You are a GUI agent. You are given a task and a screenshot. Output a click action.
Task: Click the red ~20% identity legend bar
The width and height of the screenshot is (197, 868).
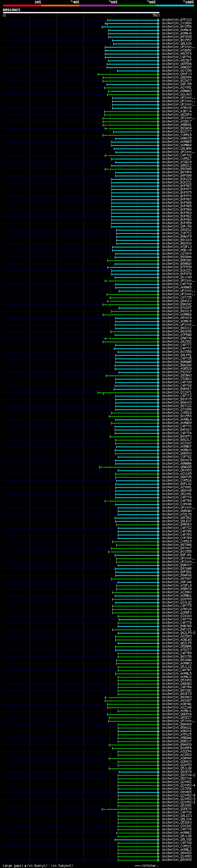pyautogui.click(x=22, y=6)
